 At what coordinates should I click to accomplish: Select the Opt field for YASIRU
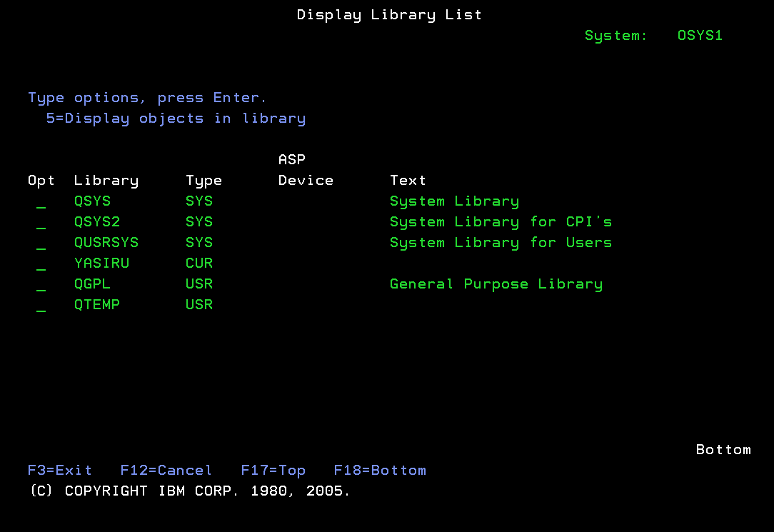click(41, 264)
